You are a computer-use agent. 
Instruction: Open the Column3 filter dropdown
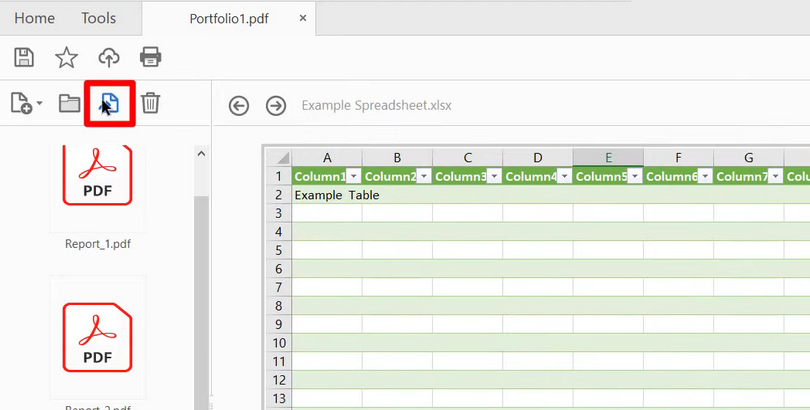[494, 177]
